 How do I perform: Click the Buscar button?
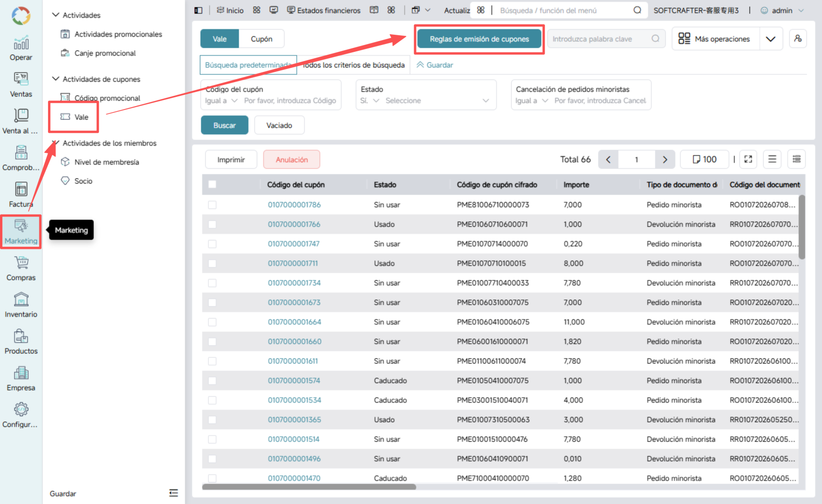tap(225, 125)
